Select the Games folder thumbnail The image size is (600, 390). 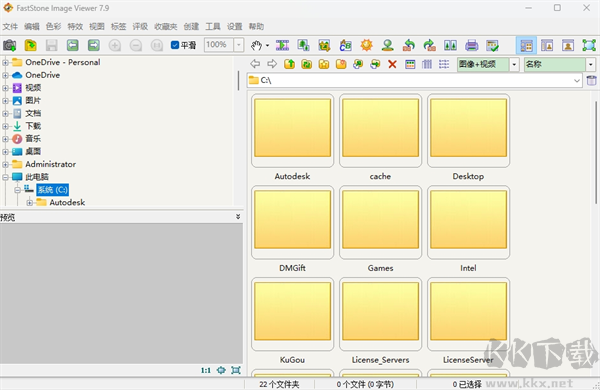(380, 222)
